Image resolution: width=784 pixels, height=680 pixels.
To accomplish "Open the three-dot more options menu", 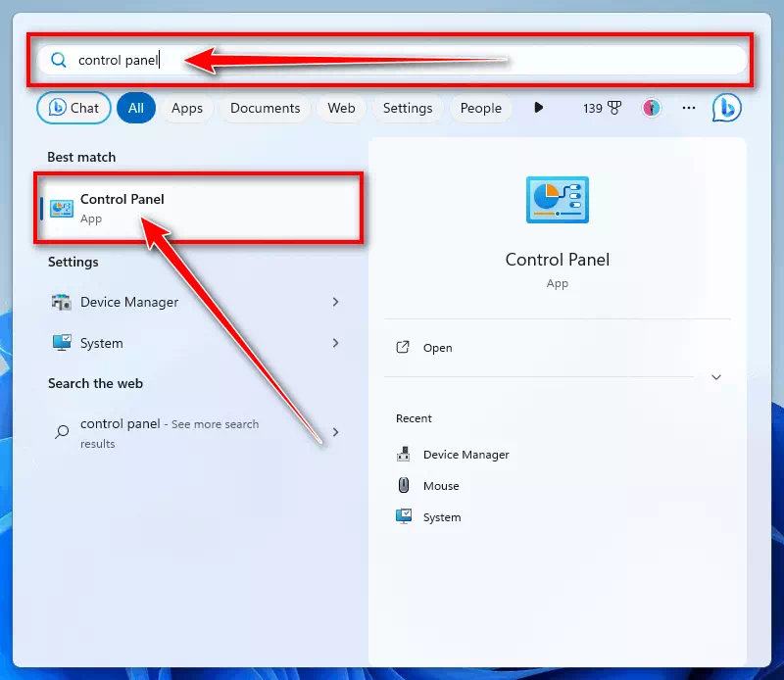I will (x=689, y=108).
